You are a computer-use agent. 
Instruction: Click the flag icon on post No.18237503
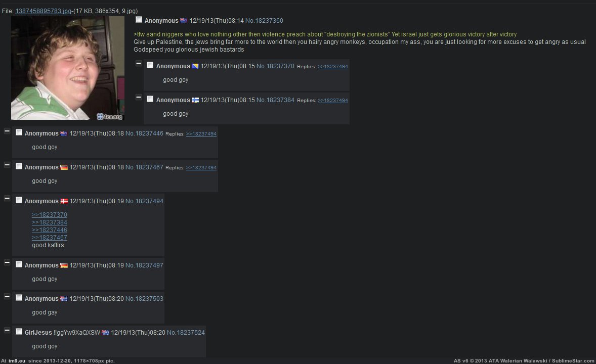pos(64,299)
